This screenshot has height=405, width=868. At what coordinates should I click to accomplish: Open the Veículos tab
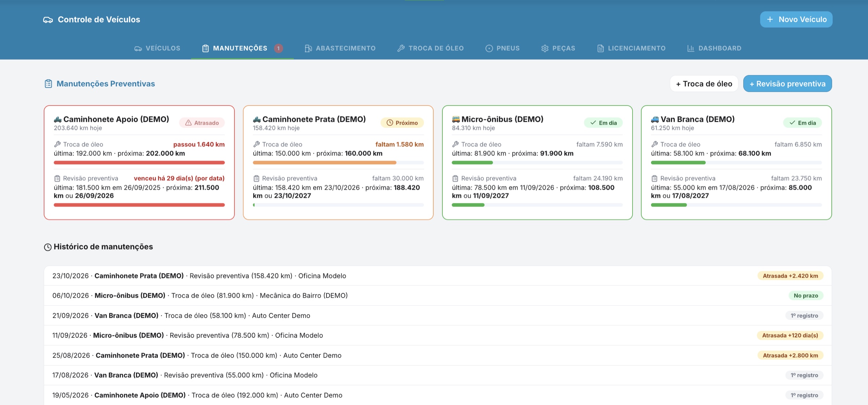point(157,48)
